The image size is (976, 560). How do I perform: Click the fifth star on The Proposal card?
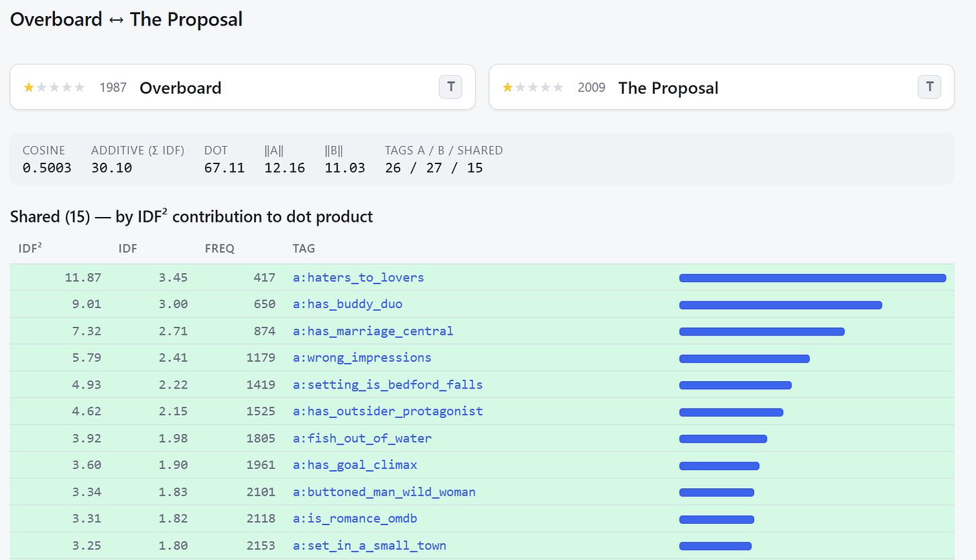pyautogui.click(x=558, y=87)
